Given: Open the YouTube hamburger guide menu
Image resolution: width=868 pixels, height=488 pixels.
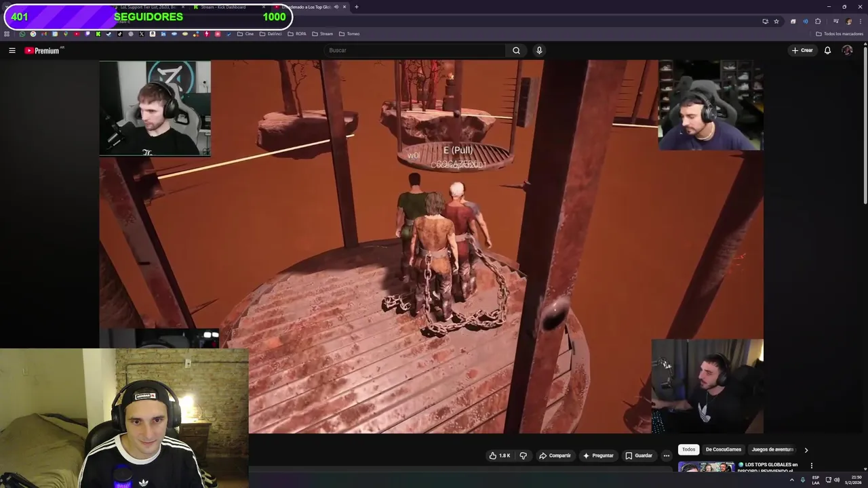Looking at the screenshot, I should [12, 50].
